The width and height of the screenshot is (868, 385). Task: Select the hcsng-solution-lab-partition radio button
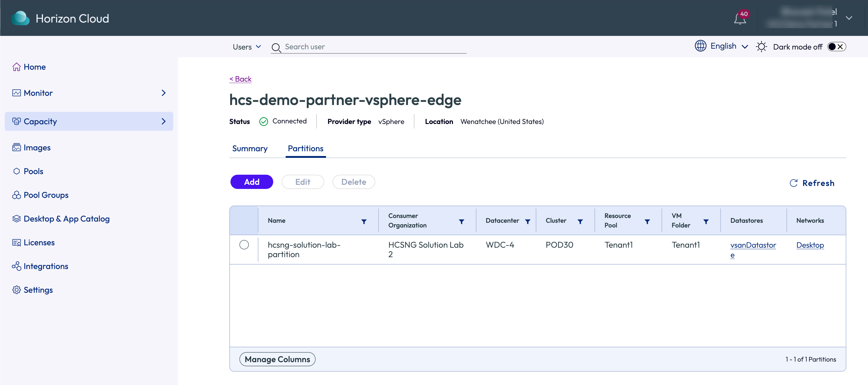244,244
